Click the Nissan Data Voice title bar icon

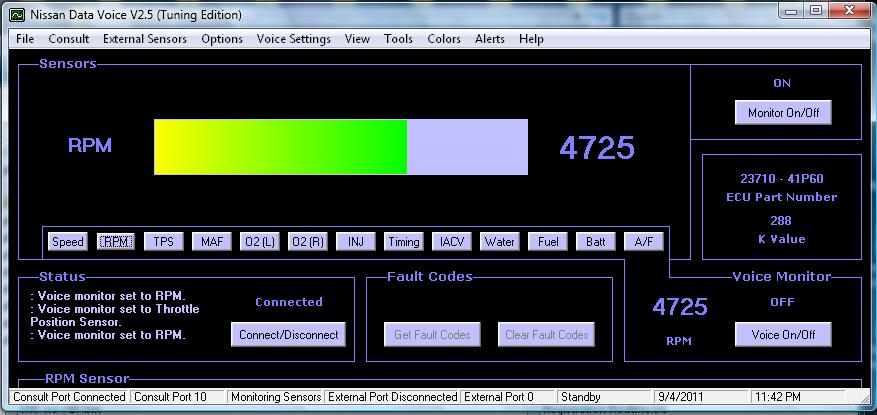click(17, 15)
